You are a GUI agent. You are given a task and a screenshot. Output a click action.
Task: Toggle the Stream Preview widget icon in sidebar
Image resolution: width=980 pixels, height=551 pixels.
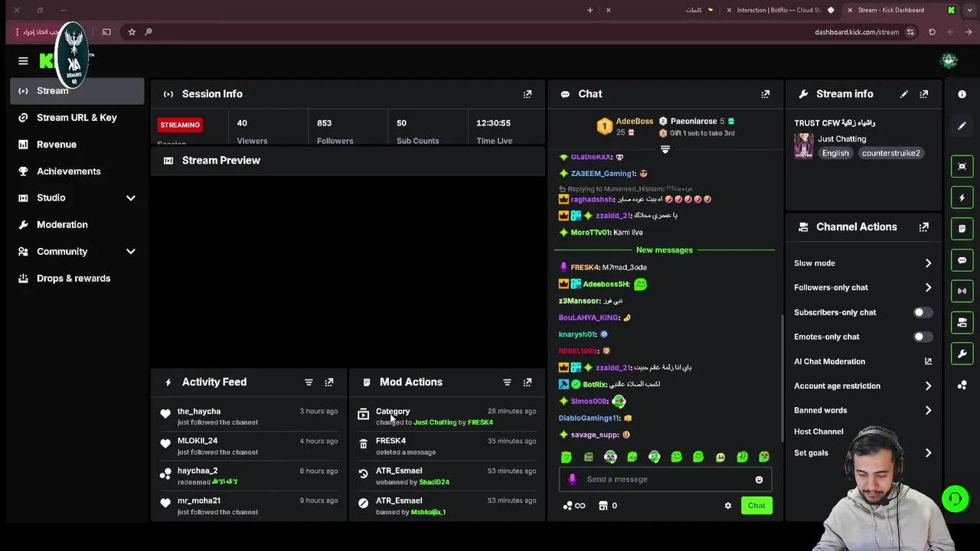coord(962,166)
